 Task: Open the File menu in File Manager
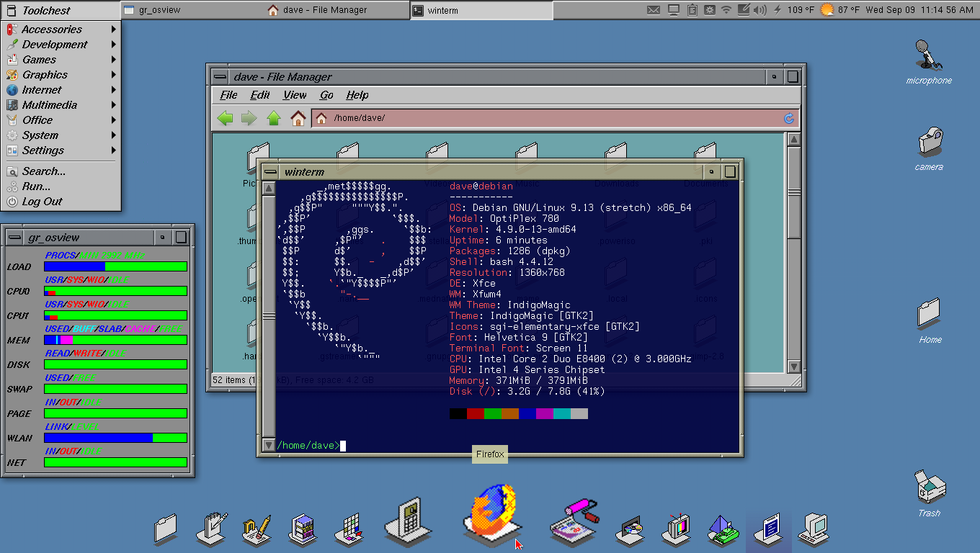click(228, 95)
